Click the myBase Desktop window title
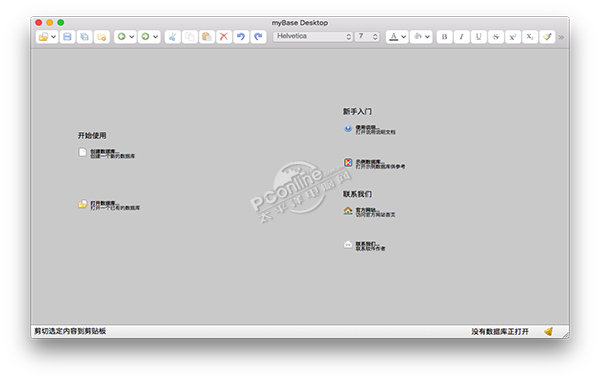The height and width of the screenshot is (380, 600). point(300,23)
